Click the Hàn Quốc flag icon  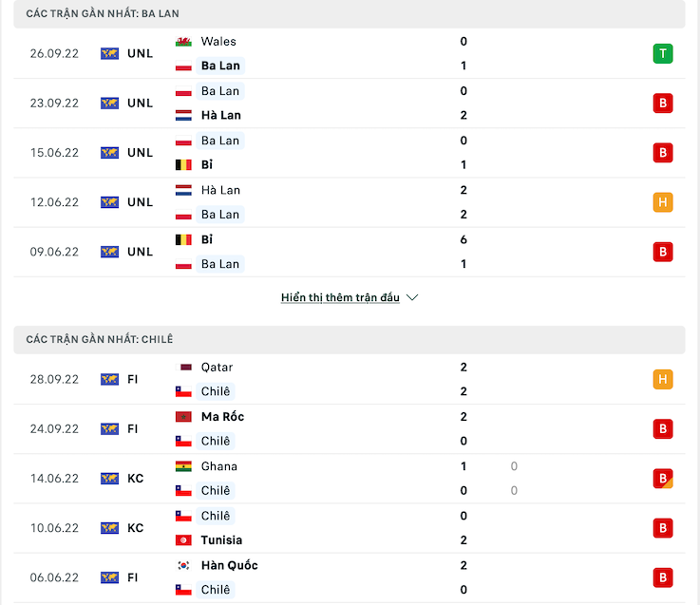coord(184,565)
